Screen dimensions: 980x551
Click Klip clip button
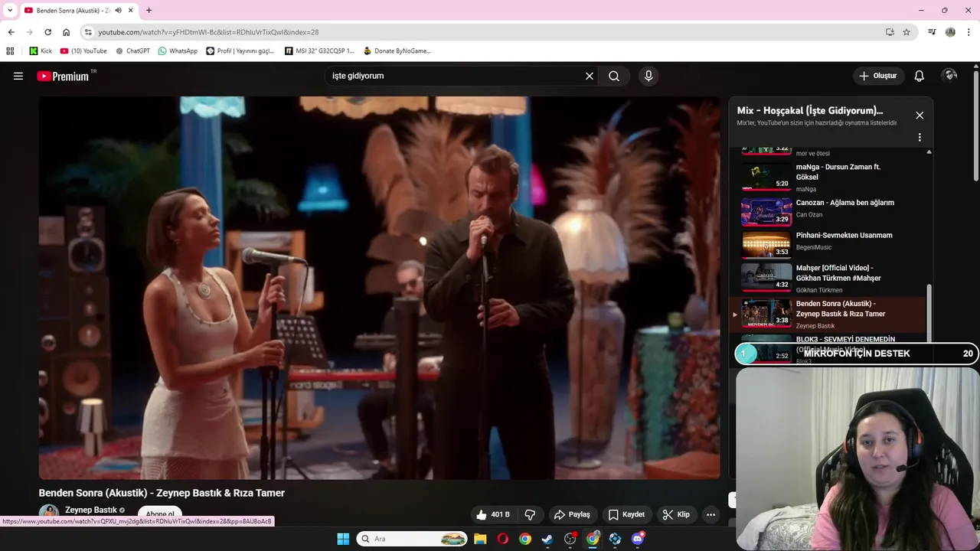[x=676, y=514]
